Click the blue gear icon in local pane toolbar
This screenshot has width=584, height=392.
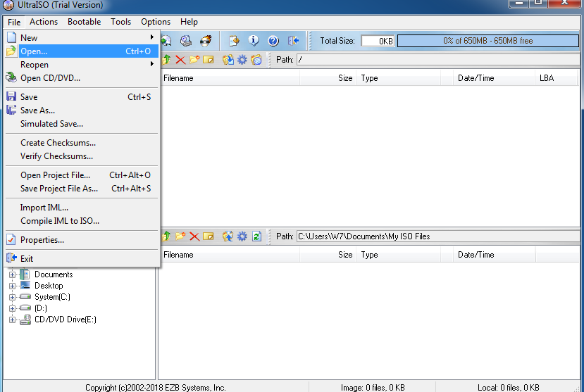click(242, 236)
